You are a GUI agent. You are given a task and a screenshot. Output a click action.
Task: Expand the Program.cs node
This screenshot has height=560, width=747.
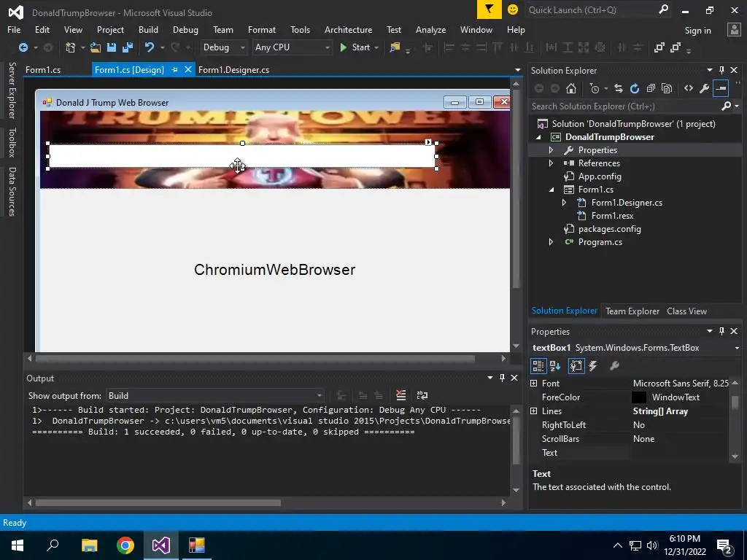pos(551,242)
